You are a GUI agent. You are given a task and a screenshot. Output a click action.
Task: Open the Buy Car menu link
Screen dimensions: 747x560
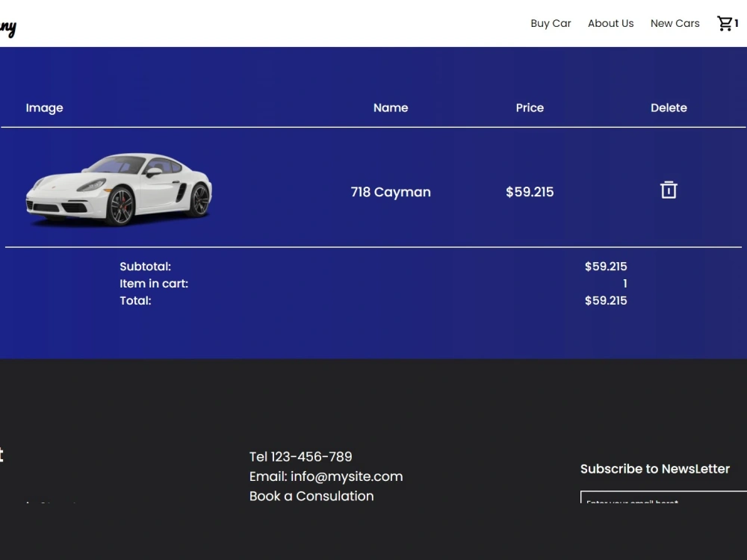(x=551, y=23)
